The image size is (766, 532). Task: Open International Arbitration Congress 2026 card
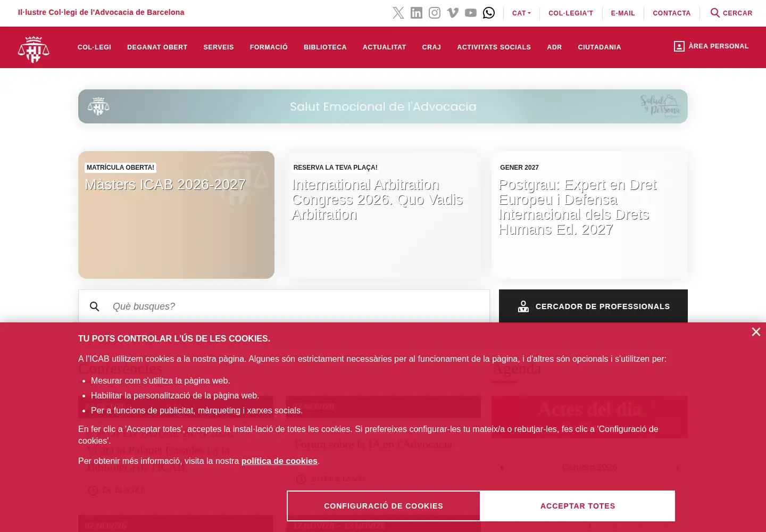click(x=383, y=215)
